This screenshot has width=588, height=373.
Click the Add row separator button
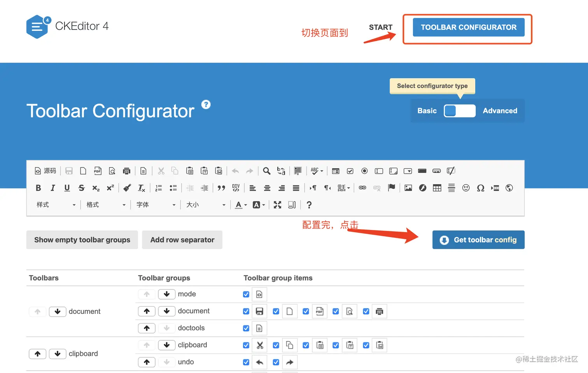182,240
